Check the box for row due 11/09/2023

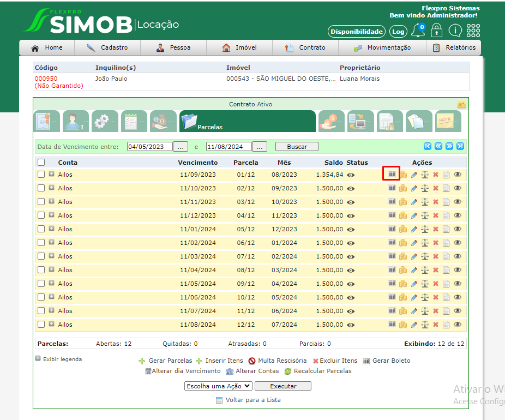coord(41,174)
